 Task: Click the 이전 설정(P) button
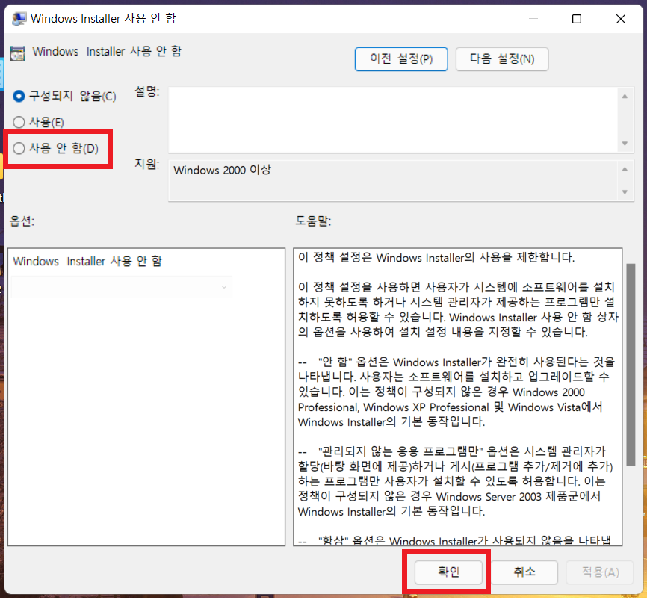point(401,59)
